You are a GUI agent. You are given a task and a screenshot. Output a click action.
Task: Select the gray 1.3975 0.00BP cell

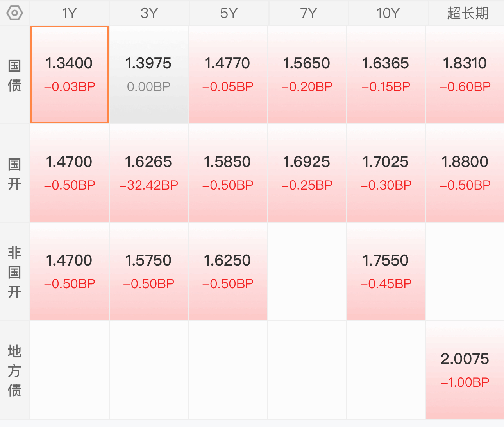(x=148, y=75)
